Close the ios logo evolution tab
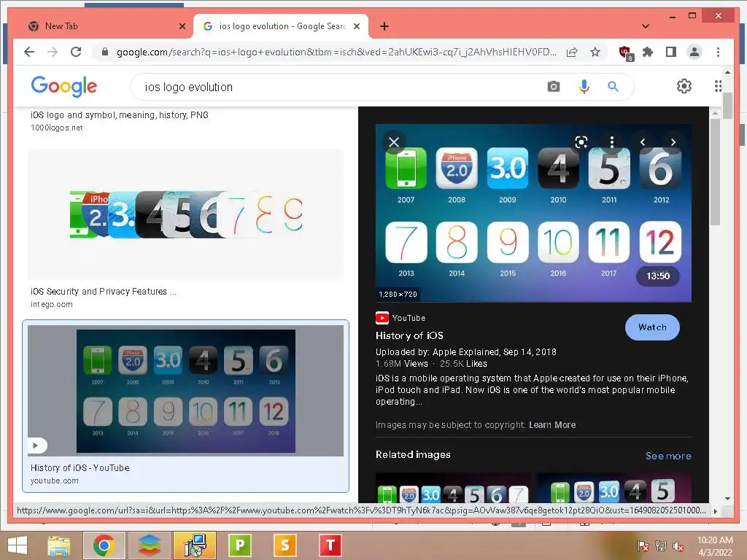The image size is (747, 560). click(x=357, y=26)
